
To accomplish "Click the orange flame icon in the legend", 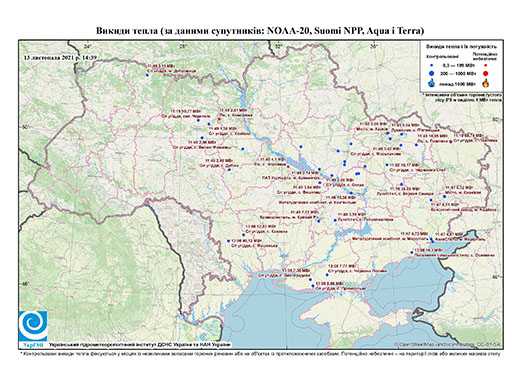I will click(x=486, y=83).
